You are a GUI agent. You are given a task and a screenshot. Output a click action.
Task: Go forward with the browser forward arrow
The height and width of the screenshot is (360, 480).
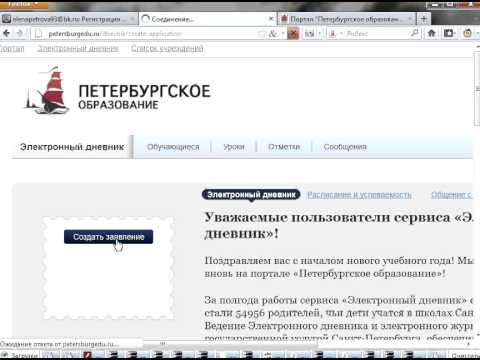tap(20, 33)
